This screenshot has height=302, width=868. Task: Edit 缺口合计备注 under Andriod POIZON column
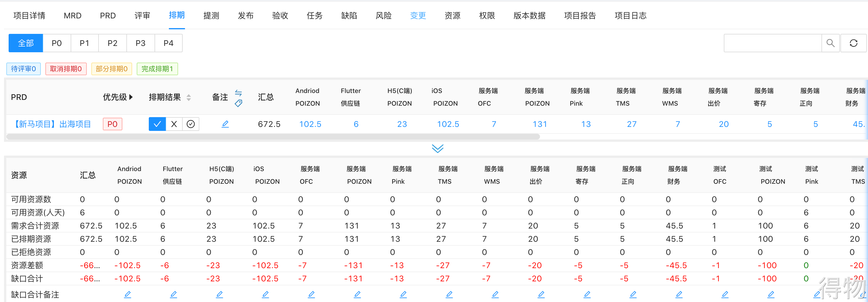(127, 295)
